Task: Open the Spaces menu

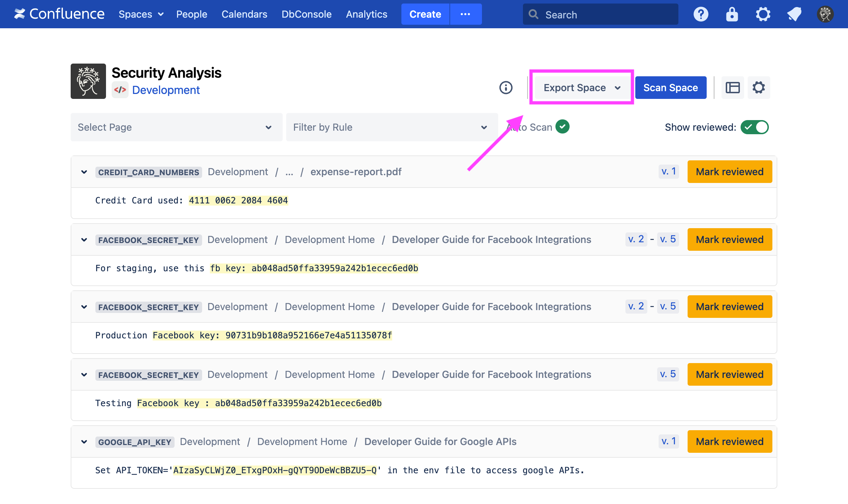Action: 141,14
